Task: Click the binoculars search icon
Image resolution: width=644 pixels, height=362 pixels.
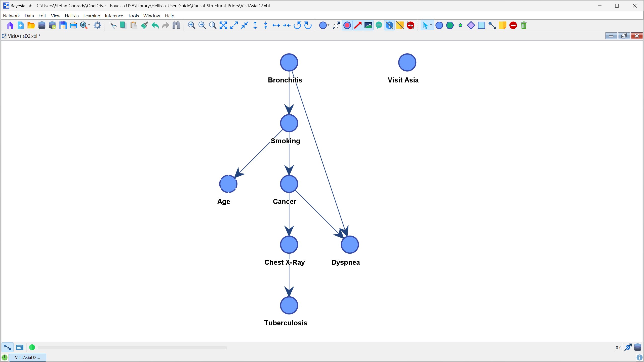Action: tap(176, 25)
